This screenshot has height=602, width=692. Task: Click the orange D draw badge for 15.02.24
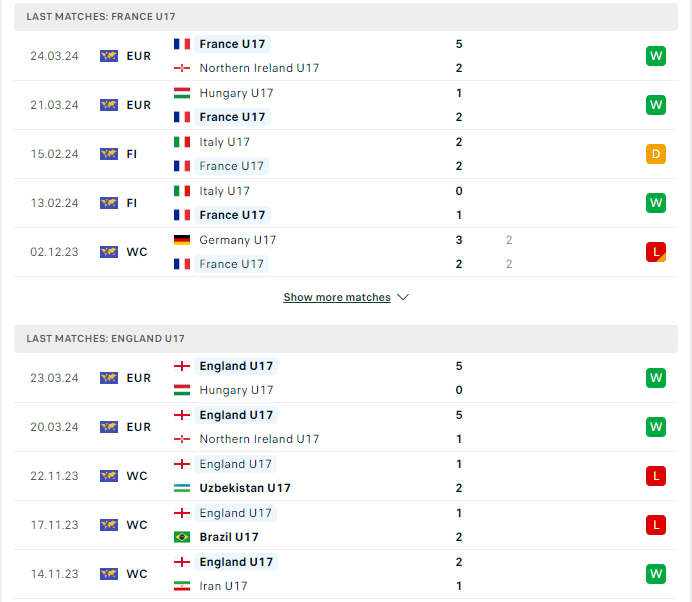click(655, 154)
